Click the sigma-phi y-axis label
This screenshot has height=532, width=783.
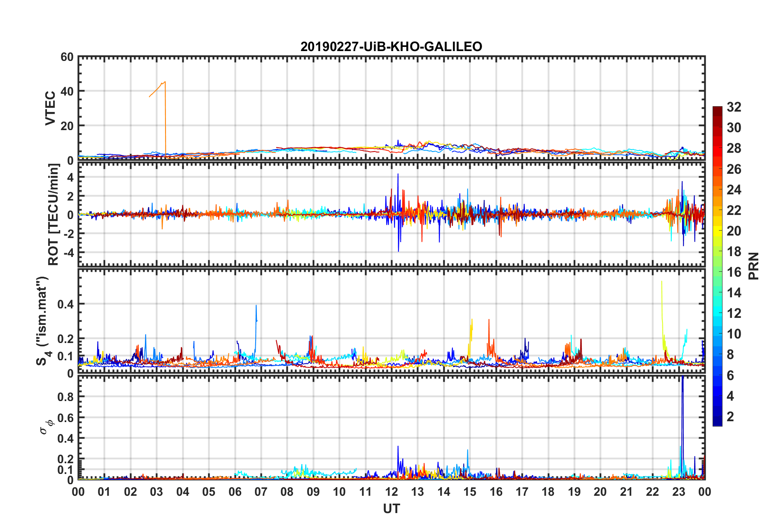(46, 427)
